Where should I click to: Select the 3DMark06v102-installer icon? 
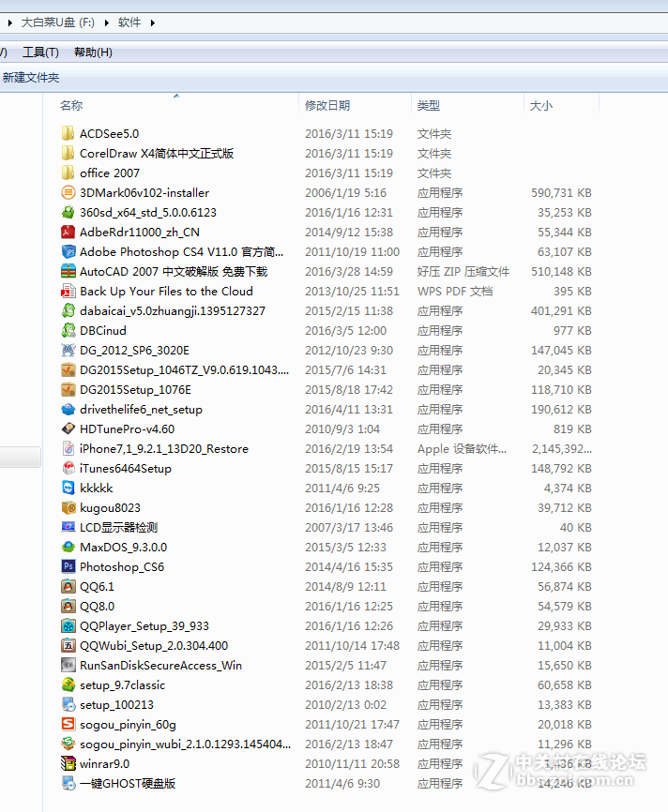tap(68, 192)
